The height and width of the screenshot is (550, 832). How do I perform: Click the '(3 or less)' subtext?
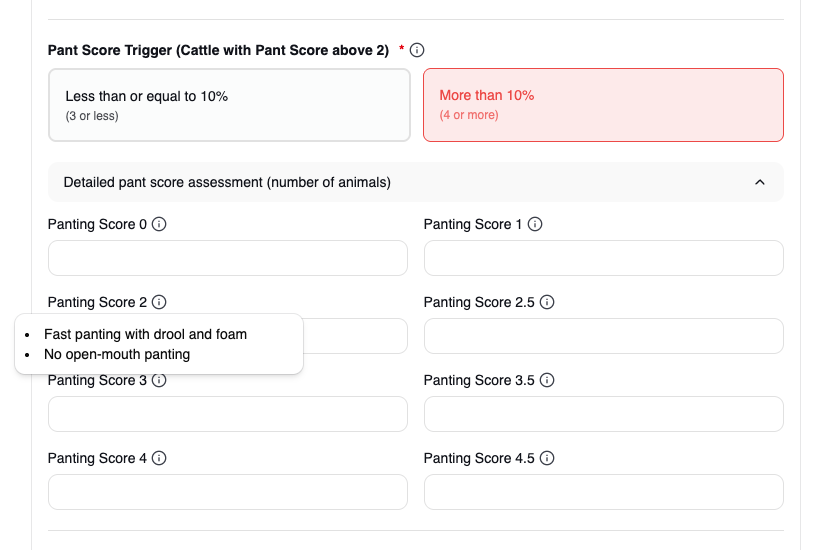coord(92,116)
